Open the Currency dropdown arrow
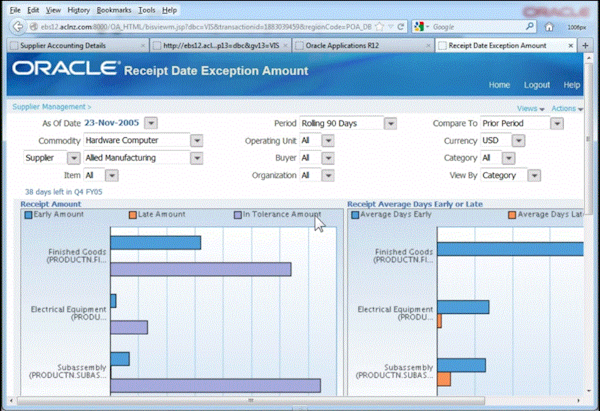The width and height of the screenshot is (600, 411). tap(518, 140)
